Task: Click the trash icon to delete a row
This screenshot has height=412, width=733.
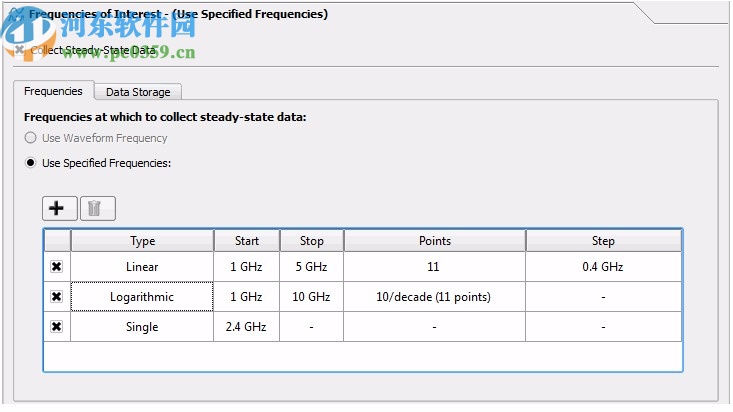Action: pyautogui.click(x=95, y=208)
